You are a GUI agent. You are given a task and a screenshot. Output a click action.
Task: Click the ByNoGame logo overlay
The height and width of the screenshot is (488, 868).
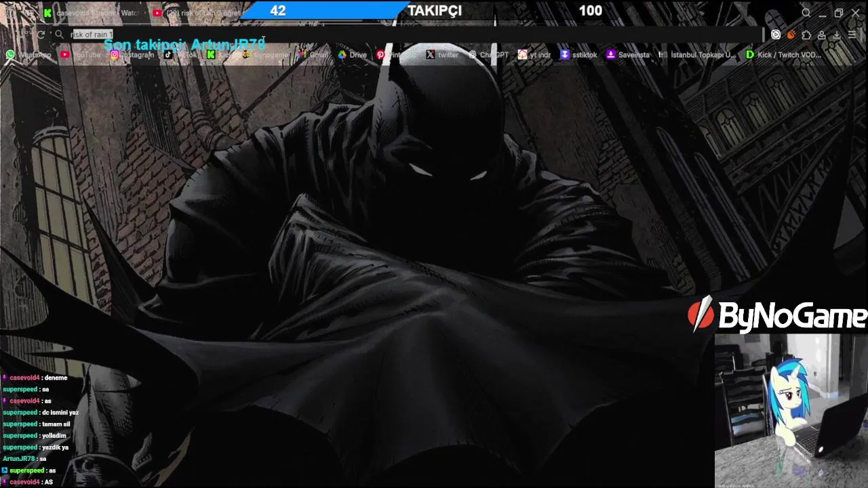pyautogui.click(x=777, y=315)
